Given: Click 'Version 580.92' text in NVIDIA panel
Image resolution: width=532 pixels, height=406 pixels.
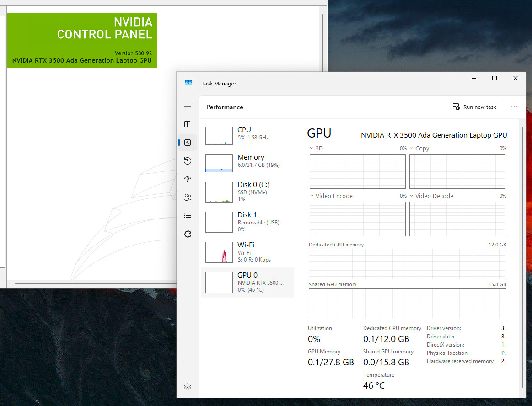Looking at the screenshot, I should tap(133, 53).
